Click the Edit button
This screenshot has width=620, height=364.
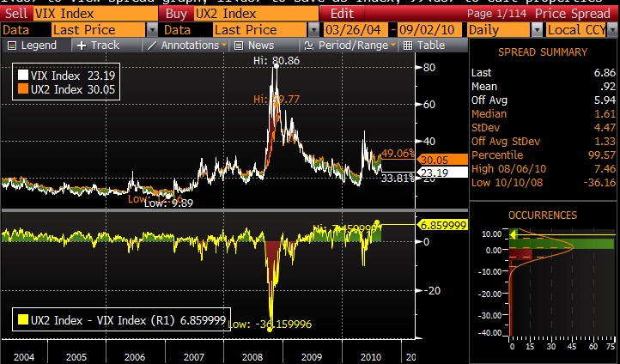coord(342,14)
